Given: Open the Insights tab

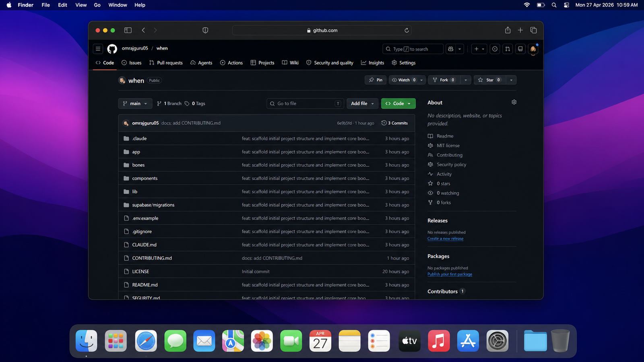Looking at the screenshot, I should (x=372, y=63).
